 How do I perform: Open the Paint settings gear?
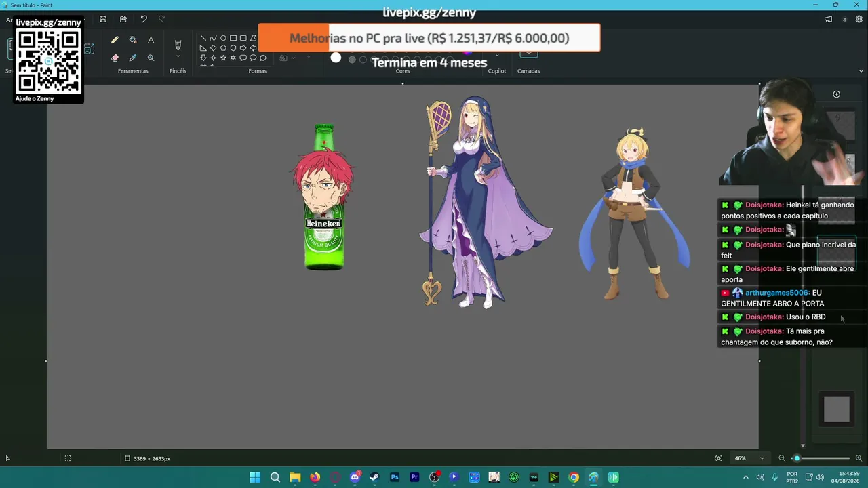859,19
